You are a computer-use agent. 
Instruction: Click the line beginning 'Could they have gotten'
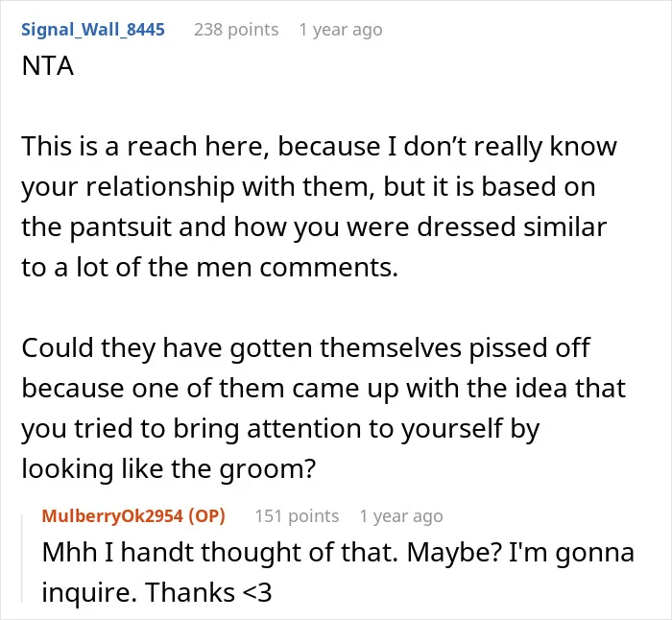coord(306,347)
